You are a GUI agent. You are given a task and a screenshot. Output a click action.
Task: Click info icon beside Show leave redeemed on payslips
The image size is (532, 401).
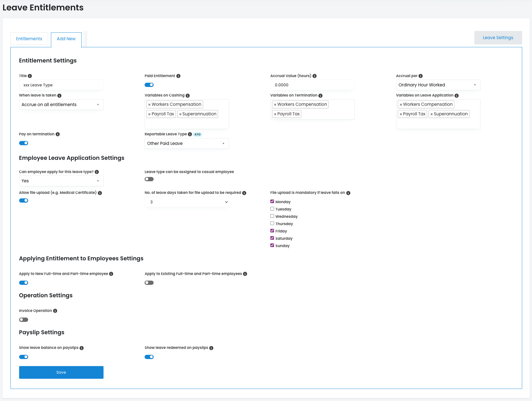pyautogui.click(x=211, y=348)
